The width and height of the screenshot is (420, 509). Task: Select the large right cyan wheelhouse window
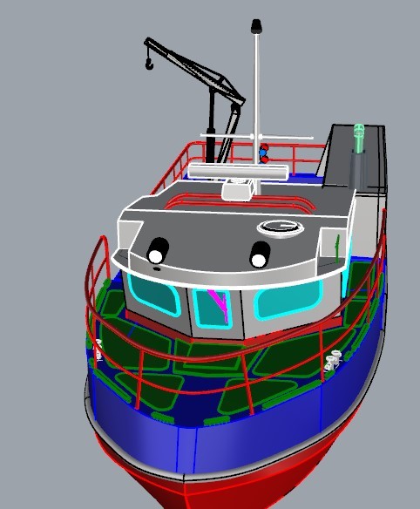[x=288, y=299]
